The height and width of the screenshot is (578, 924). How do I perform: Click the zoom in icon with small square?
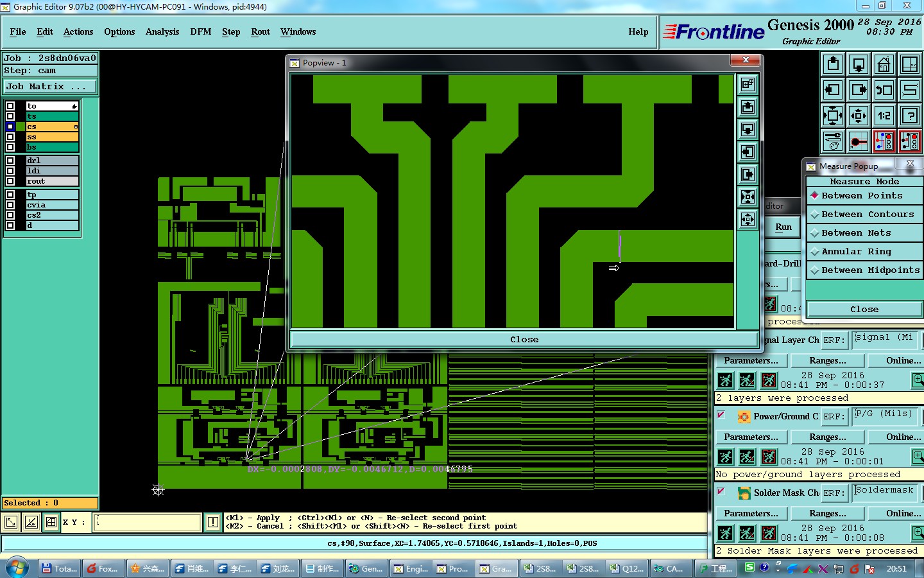pos(859,116)
